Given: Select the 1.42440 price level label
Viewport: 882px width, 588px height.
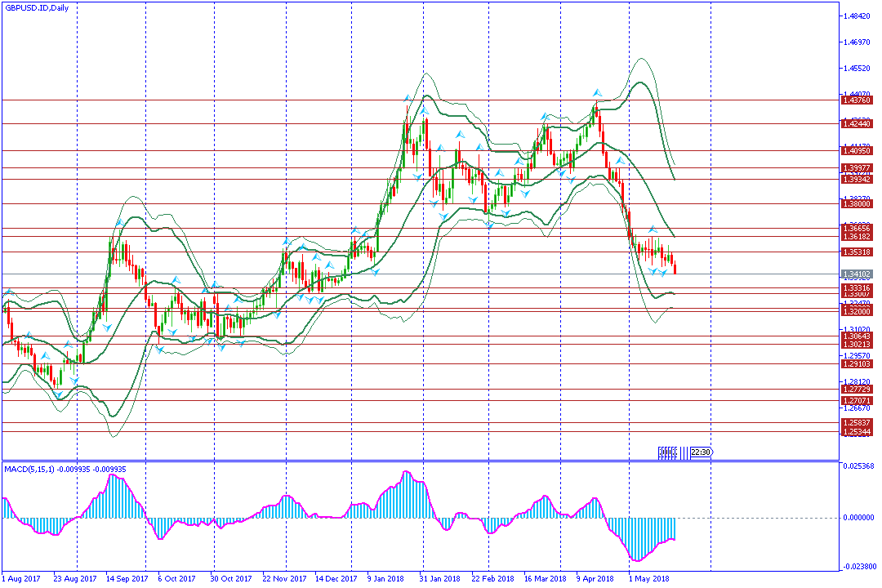Looking at the screenshot, I should pyautogui.click(x=855, y=124).
